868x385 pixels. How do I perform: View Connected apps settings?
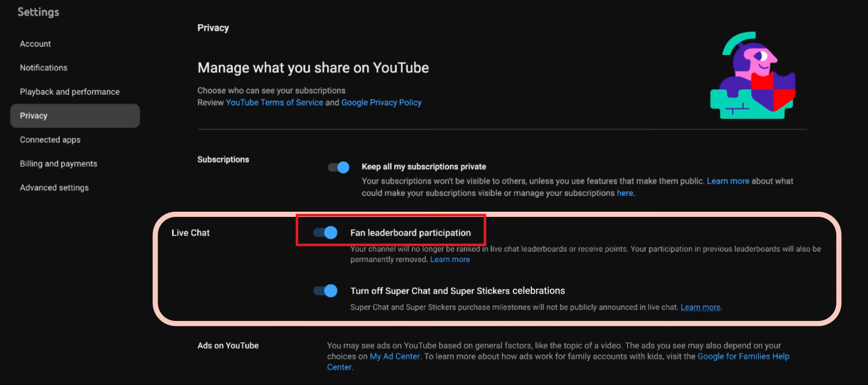[x=50, y=139]
